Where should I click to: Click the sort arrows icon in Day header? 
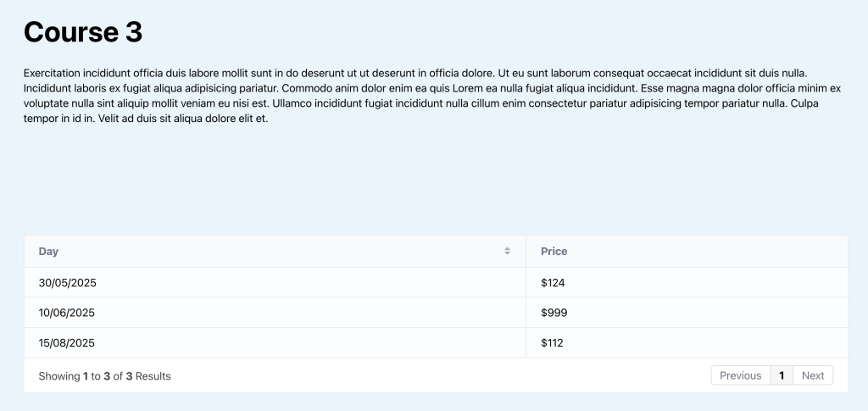coord(507,252)
